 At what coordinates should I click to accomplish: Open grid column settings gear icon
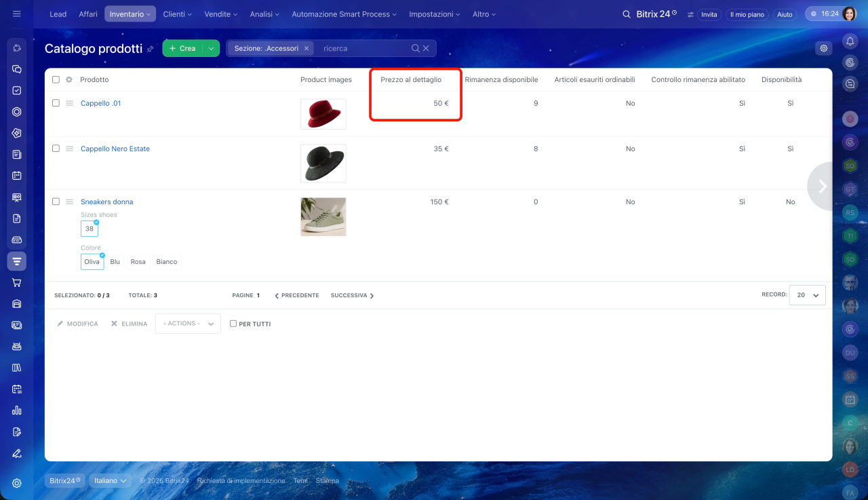tap(69, 79)
